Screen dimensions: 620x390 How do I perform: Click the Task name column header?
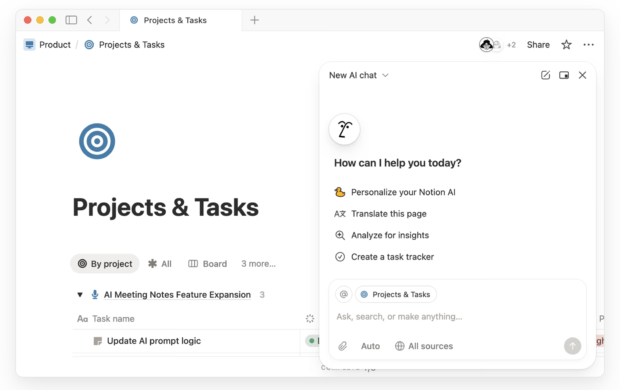(x=106, y=319)
